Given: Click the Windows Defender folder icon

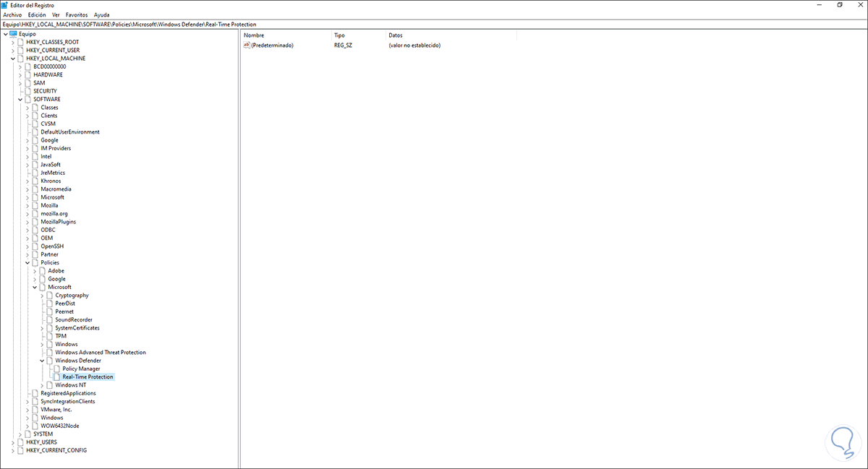Looking at the screenshot, I should 50,360.
